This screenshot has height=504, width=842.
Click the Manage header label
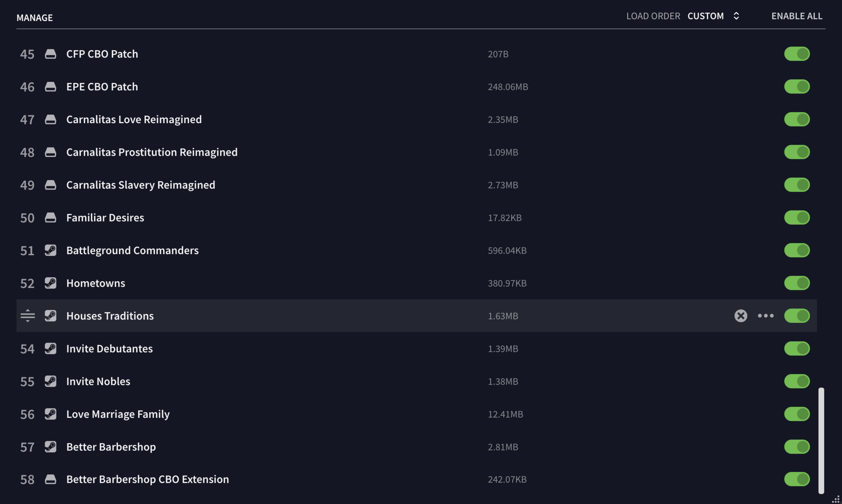point(35,18)
